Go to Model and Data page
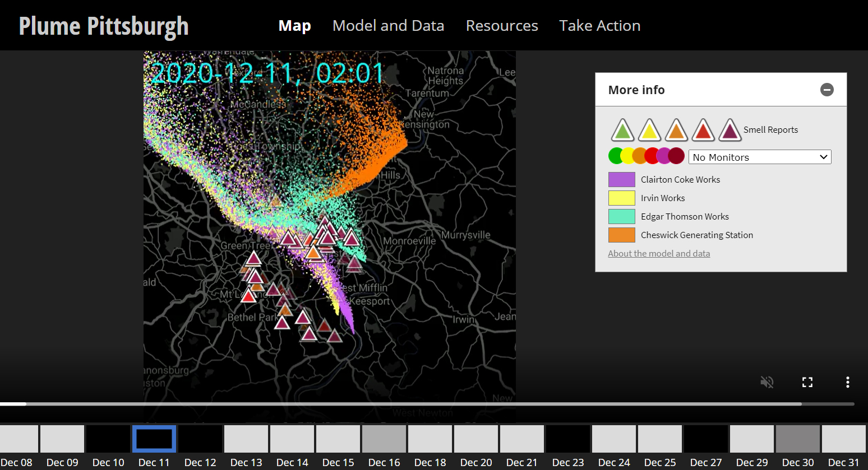The width and height of the screenshot is (868, 470). (x=388, y=26)
